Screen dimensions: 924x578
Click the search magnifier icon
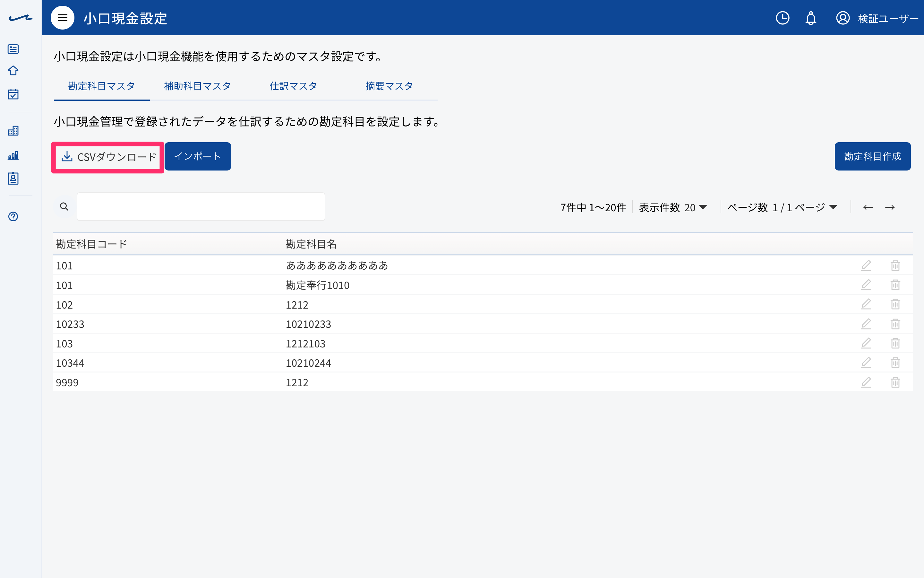[64, 207]
